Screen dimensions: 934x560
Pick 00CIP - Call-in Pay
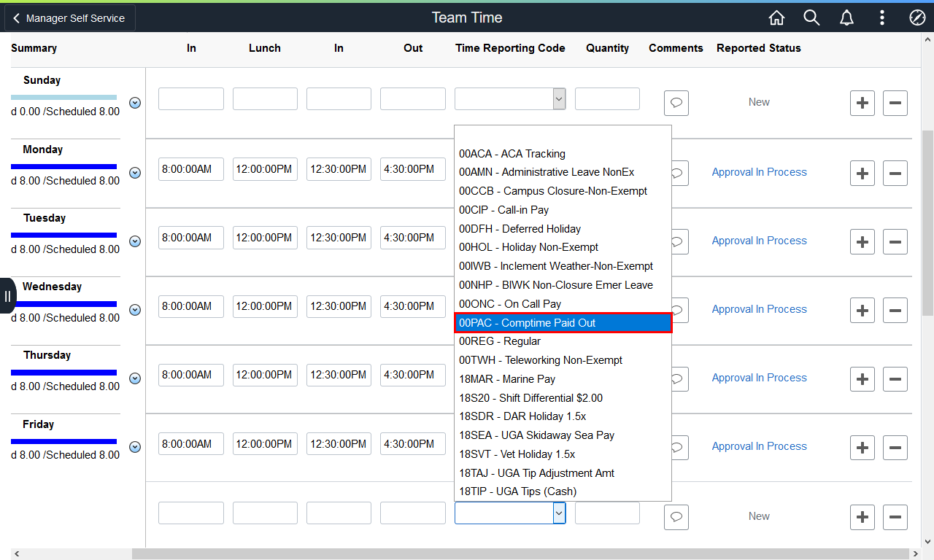563,210
